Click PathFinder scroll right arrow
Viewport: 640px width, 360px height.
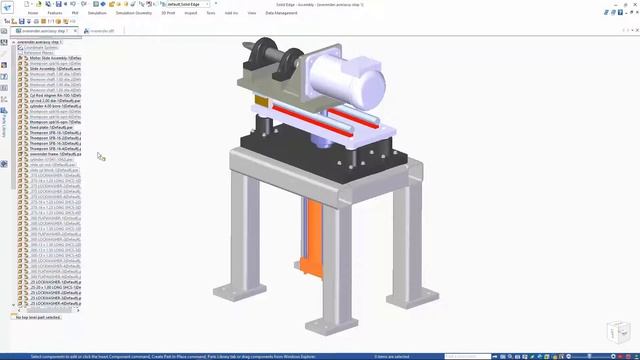[78, 310]
